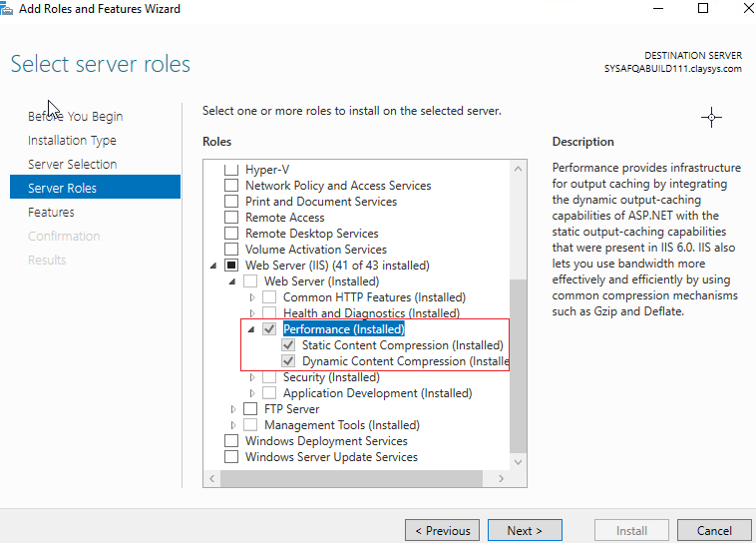
Task: Click the Install button
Action: 631,530
